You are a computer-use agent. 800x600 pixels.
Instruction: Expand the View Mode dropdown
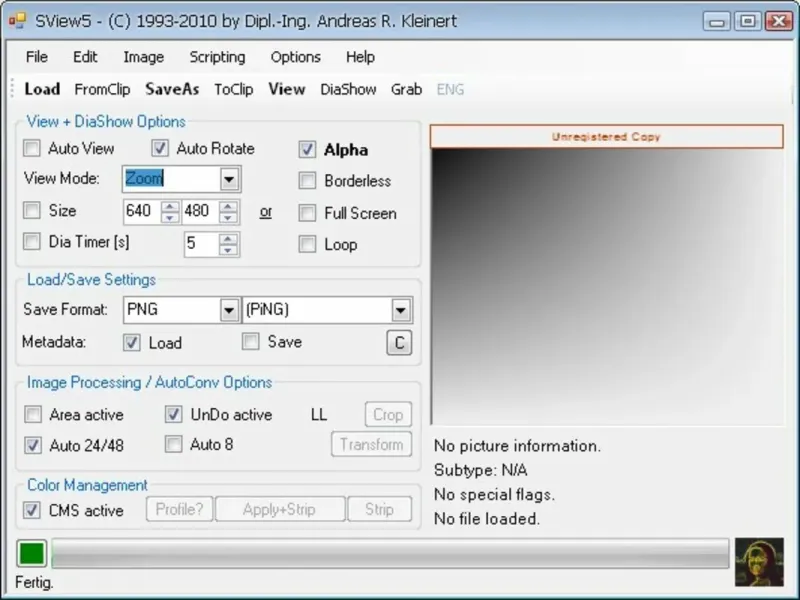tap(229, 179)
